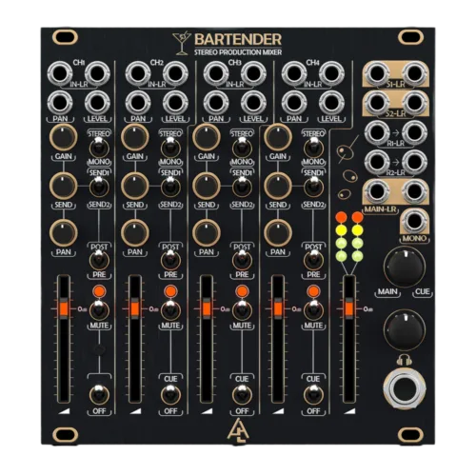Click the CH4 channel label
Screen dimensions: 476x476
312,63
